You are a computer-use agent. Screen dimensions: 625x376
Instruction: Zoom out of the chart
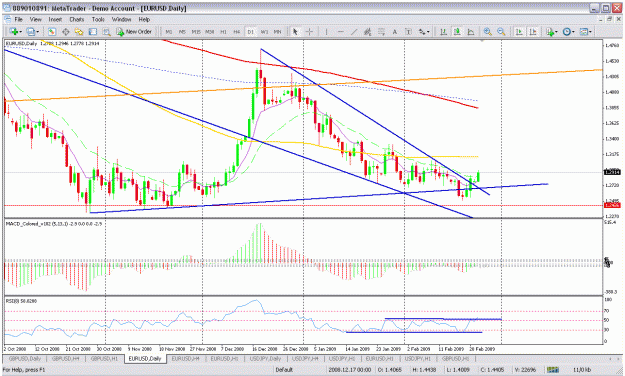tap(501, 31)
